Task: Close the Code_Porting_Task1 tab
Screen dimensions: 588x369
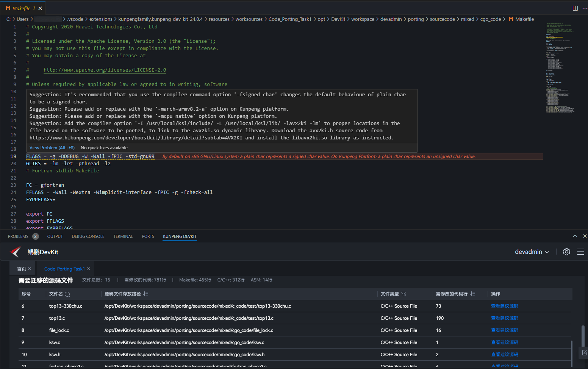Action: 89,269
